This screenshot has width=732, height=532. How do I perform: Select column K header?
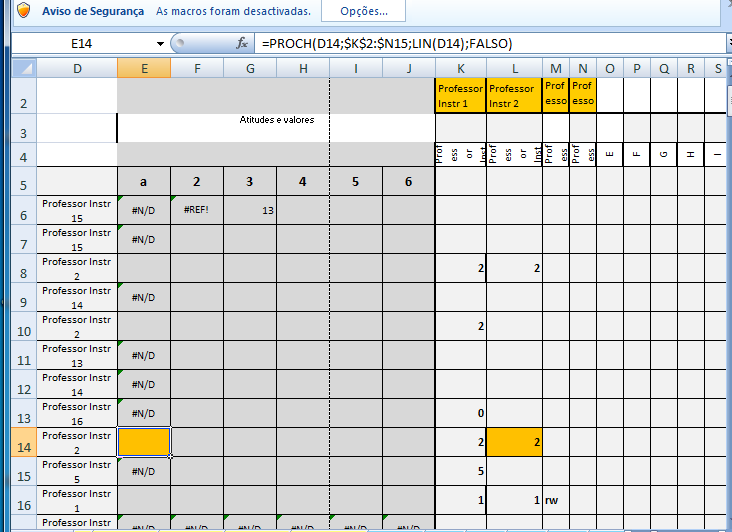[x=461, y=69]
